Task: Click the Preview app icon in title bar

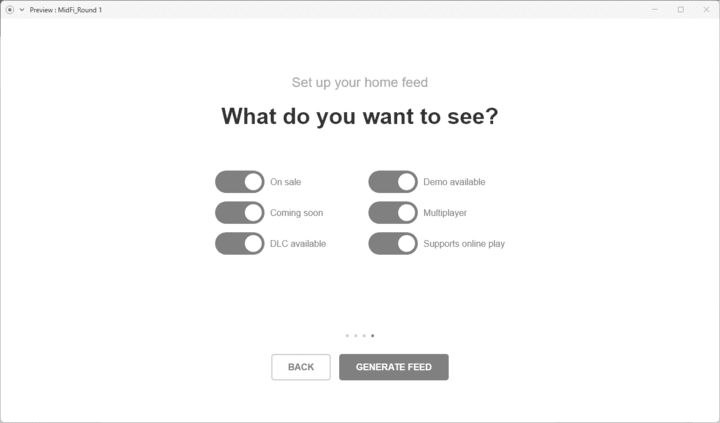Action: pyautogui.click(x=9, y=9)
